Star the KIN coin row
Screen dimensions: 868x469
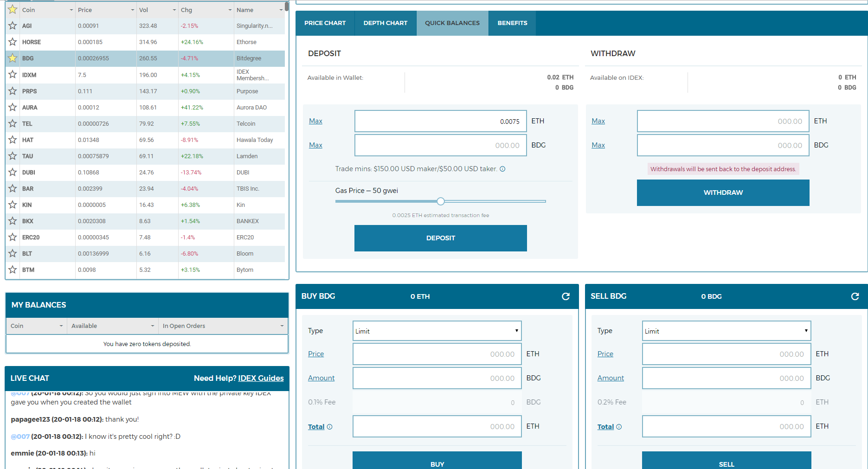13,205
